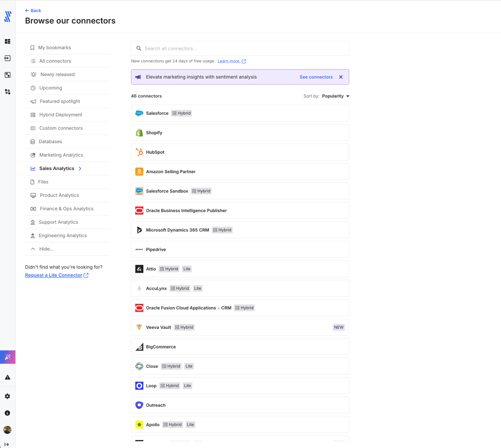The height and width of the screenshot is (448, 501).
Task: Click the chevron next to Sales Analytics
Action: [x=80, y=168]
